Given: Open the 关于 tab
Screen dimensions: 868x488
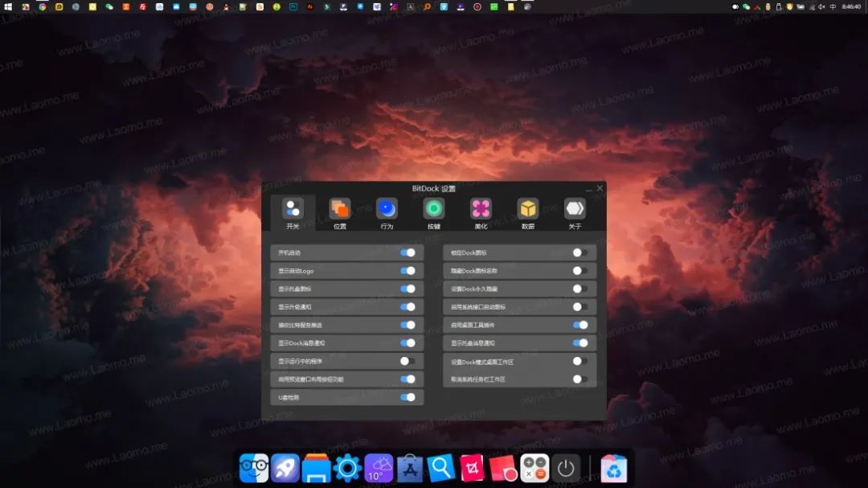Looking at the screenshot, I should 575,211.
